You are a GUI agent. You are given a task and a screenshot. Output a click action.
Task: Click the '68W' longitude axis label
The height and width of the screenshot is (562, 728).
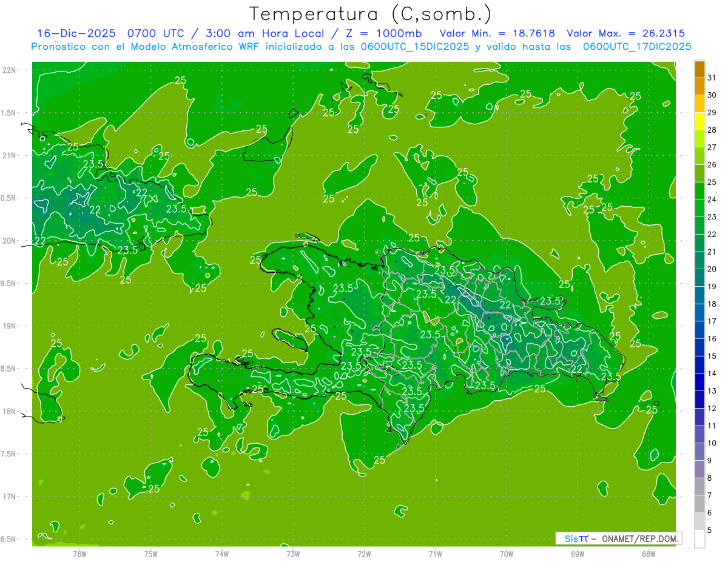(648, 553)
